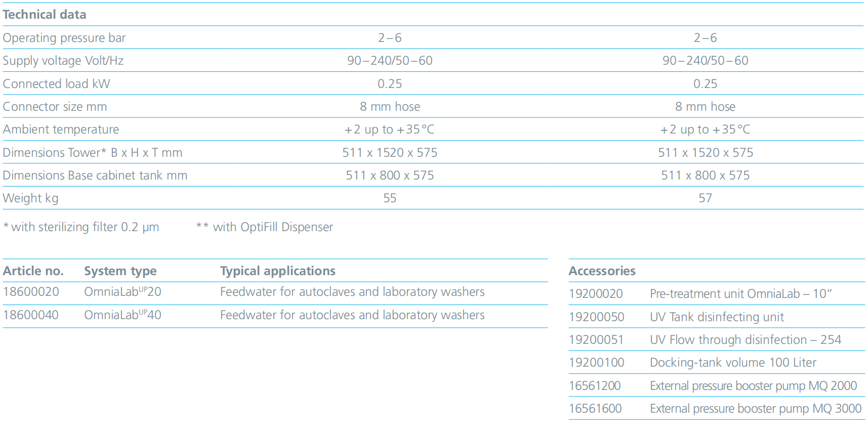The image size is (868, 440).
Task: Click the 'Typical applications' column header
Action: coord(278,271)
